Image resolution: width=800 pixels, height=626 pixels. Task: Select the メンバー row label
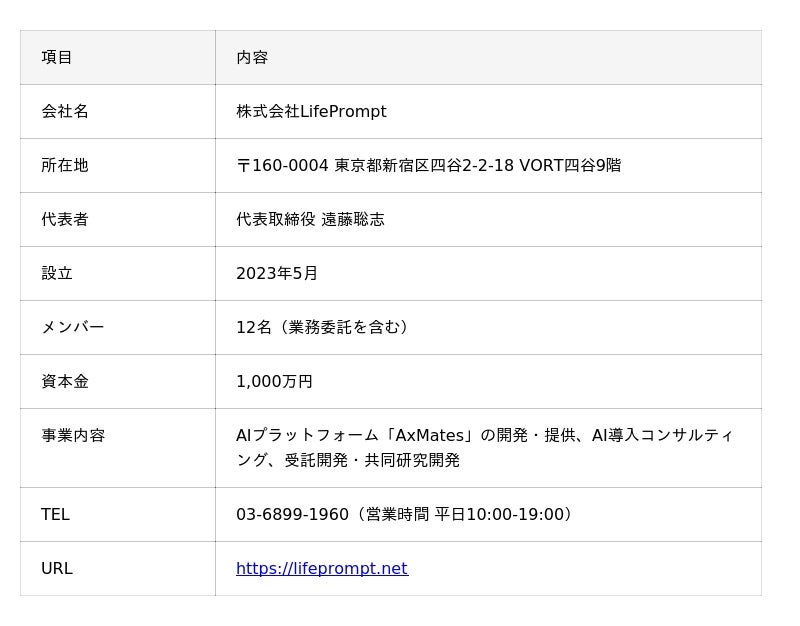(72, 327)
